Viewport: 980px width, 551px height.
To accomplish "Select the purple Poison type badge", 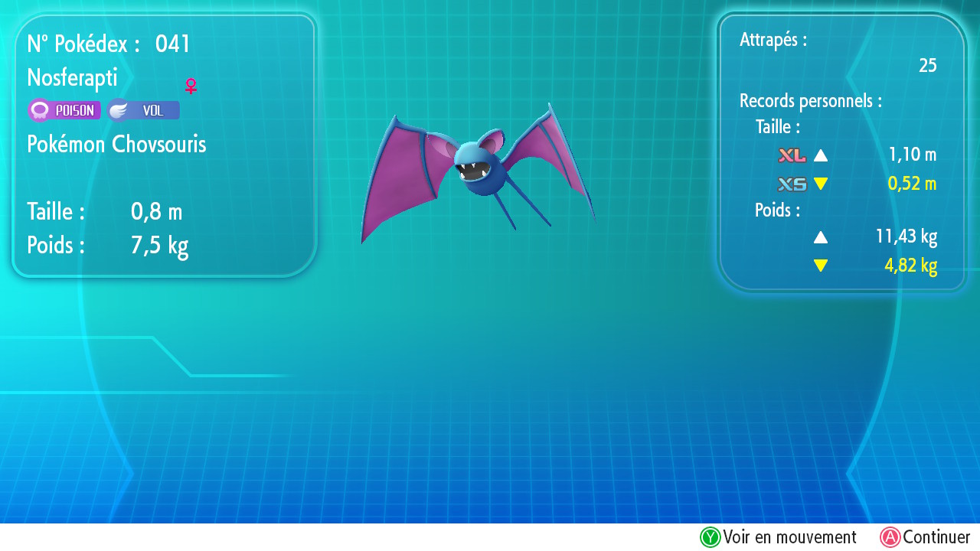I will (x=64, y=110).
